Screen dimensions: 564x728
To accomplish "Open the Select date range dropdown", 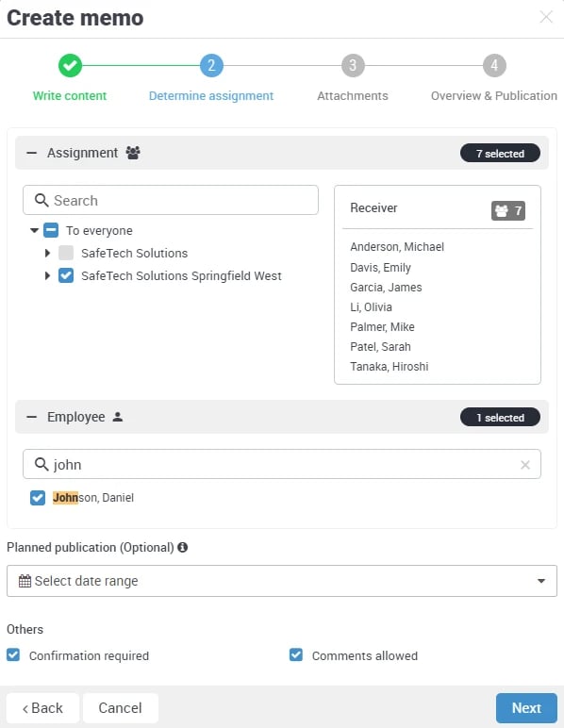I will tap(282, 581).
